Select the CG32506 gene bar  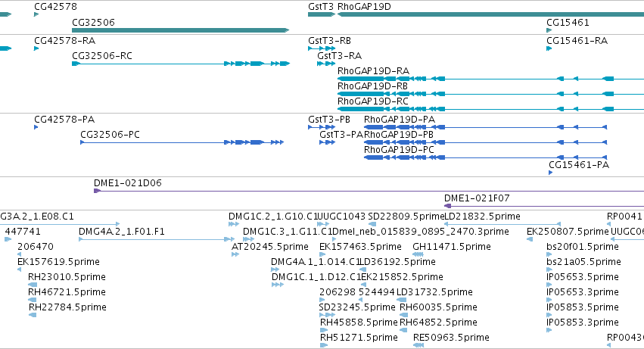(x=180, y=30)
